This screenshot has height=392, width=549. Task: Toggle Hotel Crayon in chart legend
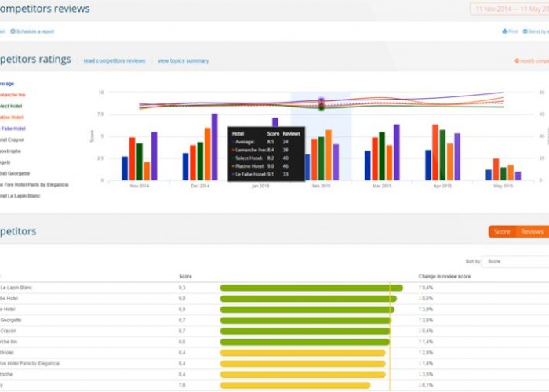12,140
